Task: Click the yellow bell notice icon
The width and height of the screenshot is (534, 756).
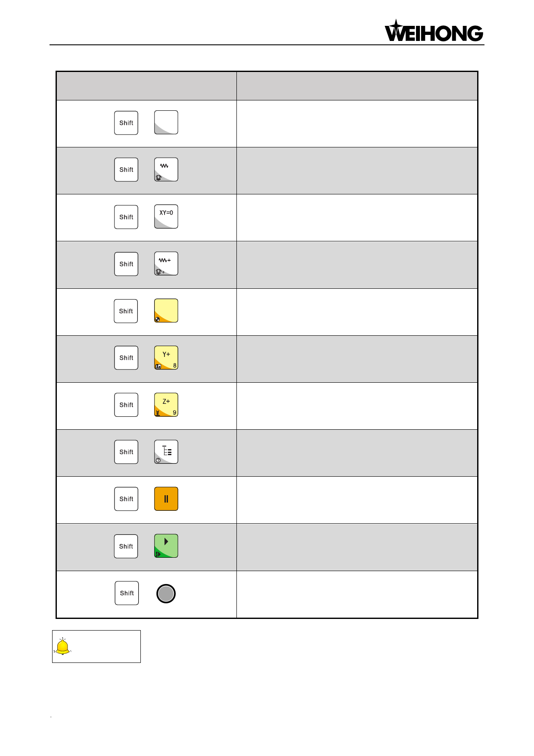Action: coord(62,647)
